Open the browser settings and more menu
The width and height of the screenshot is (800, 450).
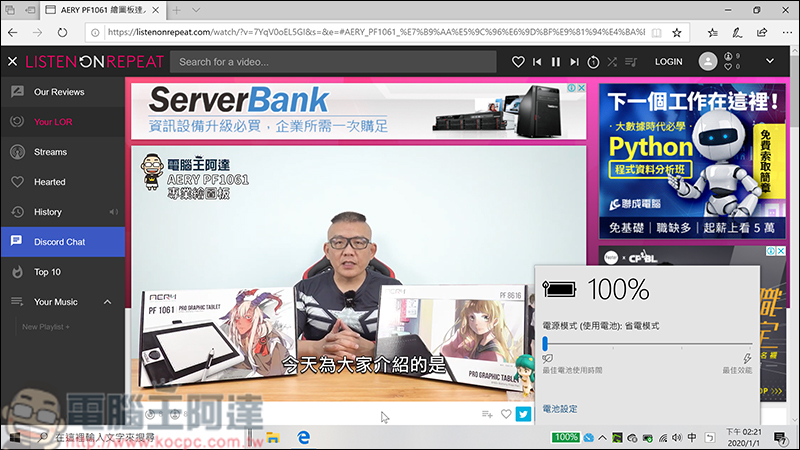click(x=787, y=32)
